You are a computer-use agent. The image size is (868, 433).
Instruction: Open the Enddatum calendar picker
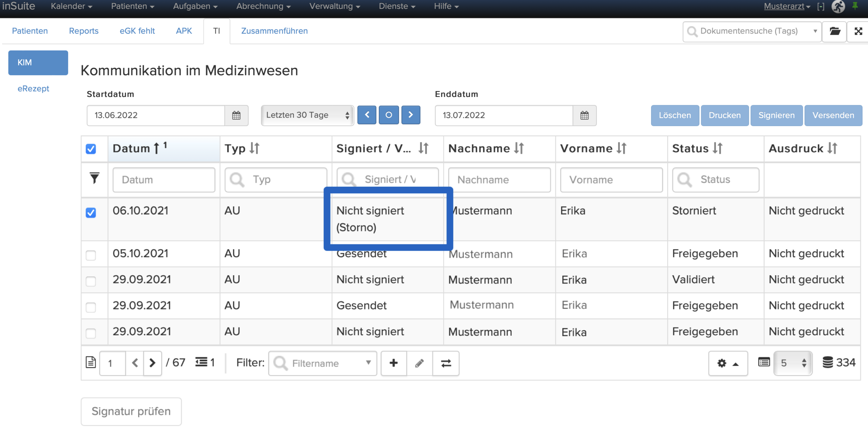point(584,115)
